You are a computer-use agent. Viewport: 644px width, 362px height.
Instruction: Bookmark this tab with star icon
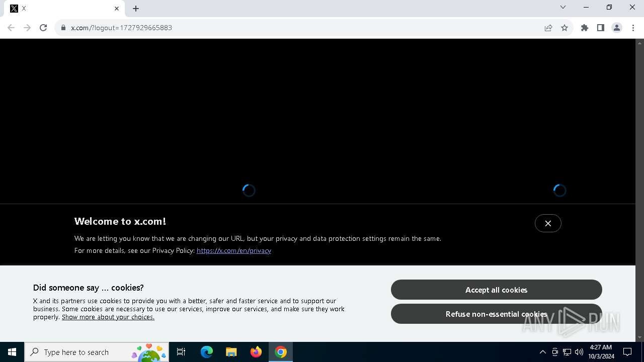click(x=565, y=28)
